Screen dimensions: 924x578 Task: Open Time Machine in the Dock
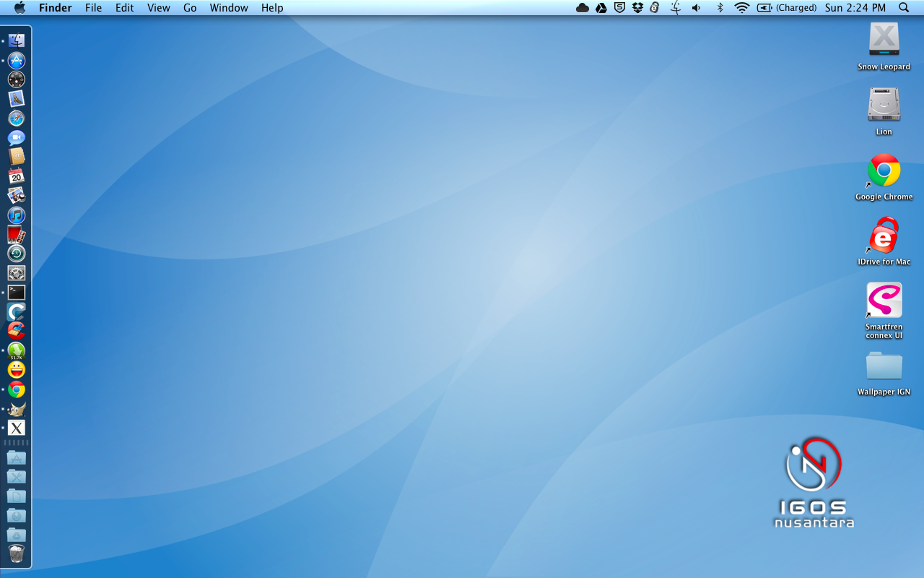[17, 254]
